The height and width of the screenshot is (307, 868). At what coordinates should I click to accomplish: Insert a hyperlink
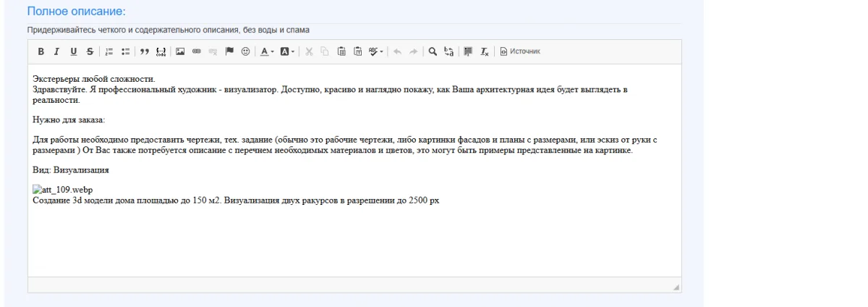click(197, 51)
